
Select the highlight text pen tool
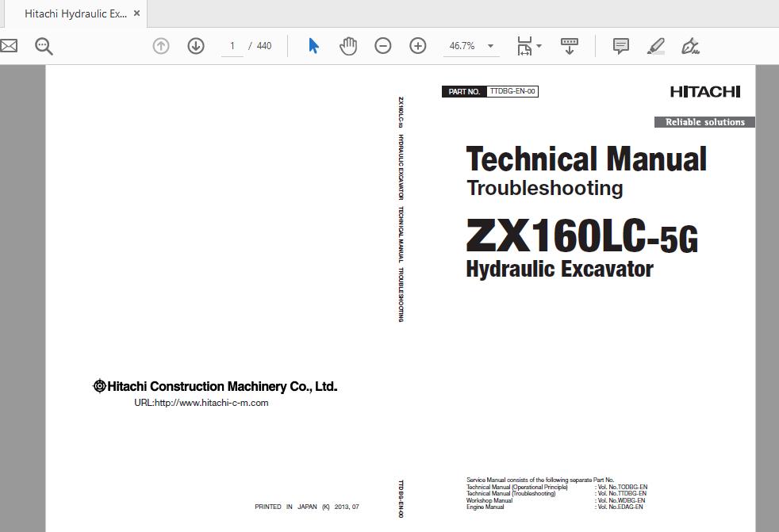pos(656,46)
